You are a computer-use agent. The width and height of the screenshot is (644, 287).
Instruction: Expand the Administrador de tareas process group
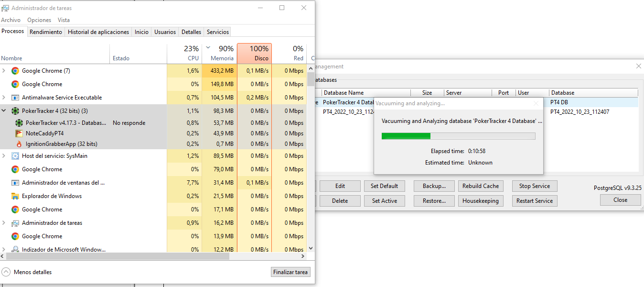tap(4, 223)
